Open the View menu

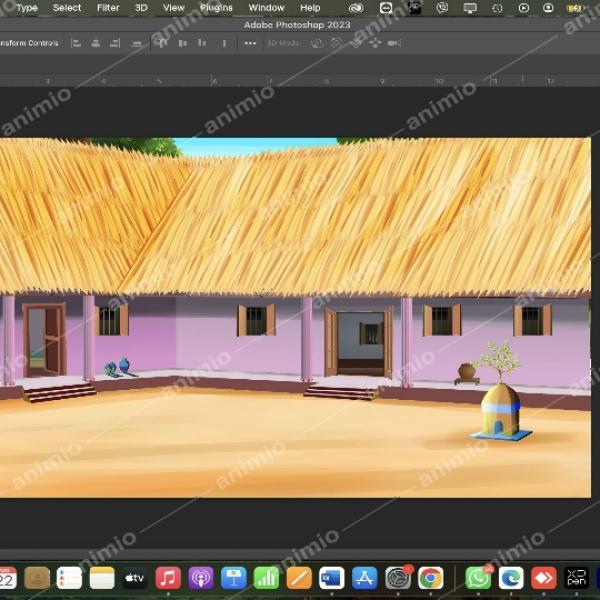[174, 8]
